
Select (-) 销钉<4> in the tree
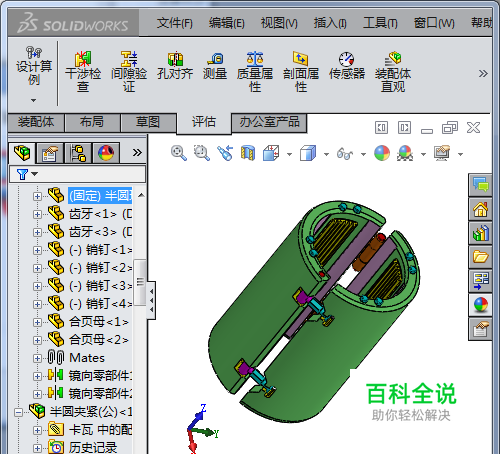[100, 304]
